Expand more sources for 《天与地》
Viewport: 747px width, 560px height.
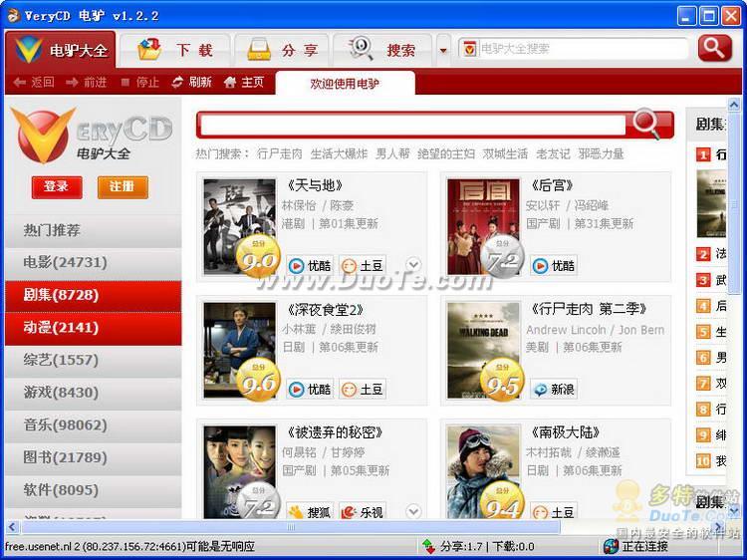click(x=413, y=264)
